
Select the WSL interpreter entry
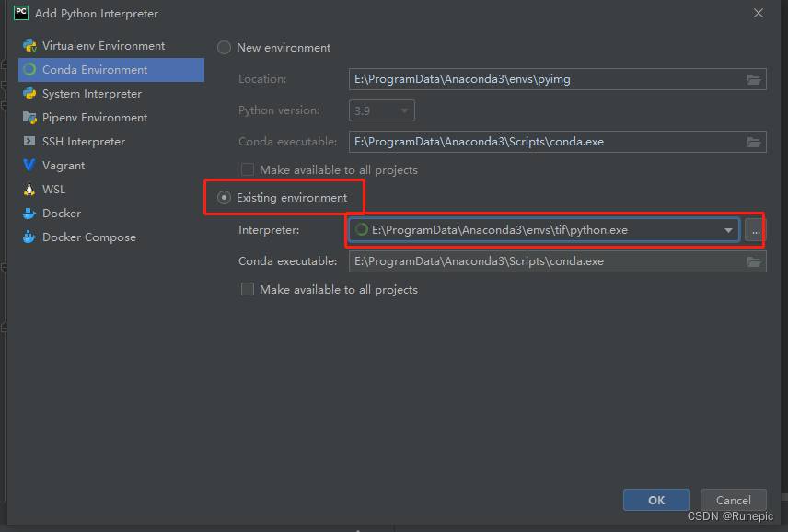pyautogui.click(x=111, y=190)
